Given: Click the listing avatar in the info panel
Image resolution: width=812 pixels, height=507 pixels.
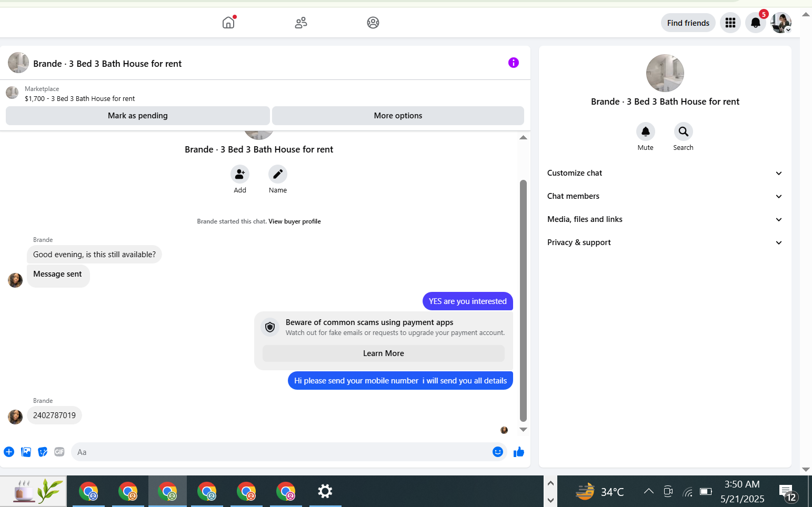Looking at the screenshot, I should (665, 73).
